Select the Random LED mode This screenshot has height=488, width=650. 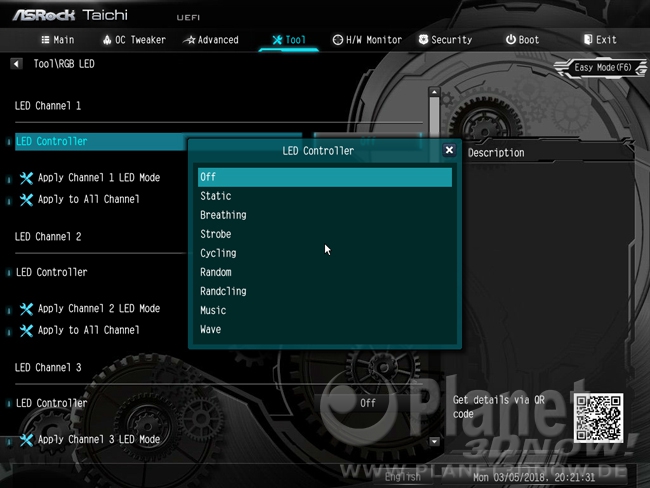325,272
